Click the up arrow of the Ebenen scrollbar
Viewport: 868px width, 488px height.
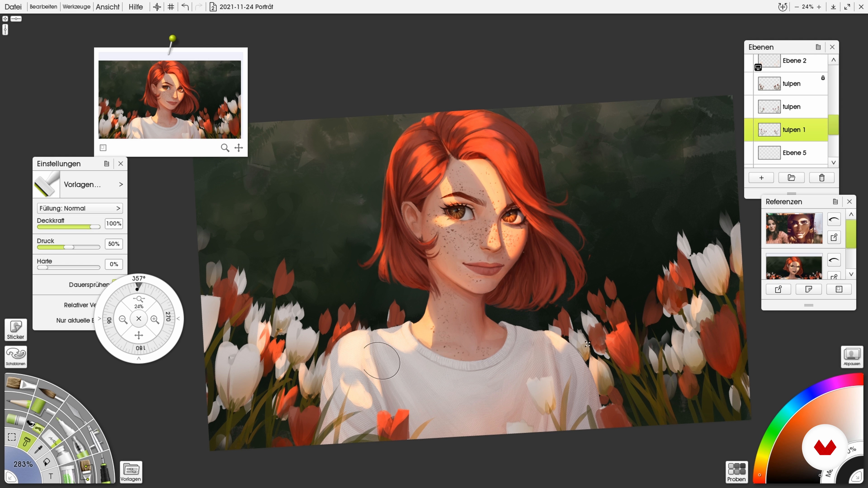[x=833, y=60]
